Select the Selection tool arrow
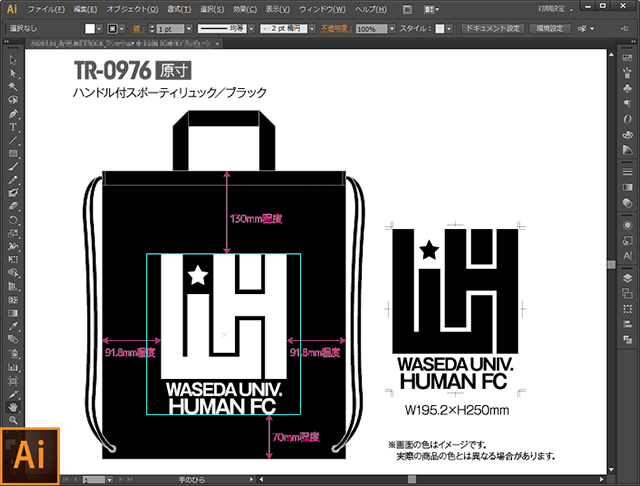Image resolution: width=640 pixels, height=486 pixels. (x=13, y=60)
